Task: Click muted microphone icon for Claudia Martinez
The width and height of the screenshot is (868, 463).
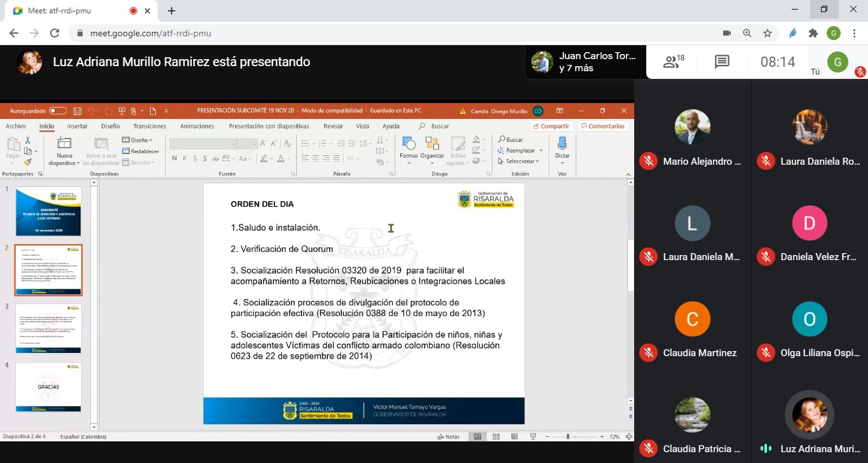Action: (648, 352)
